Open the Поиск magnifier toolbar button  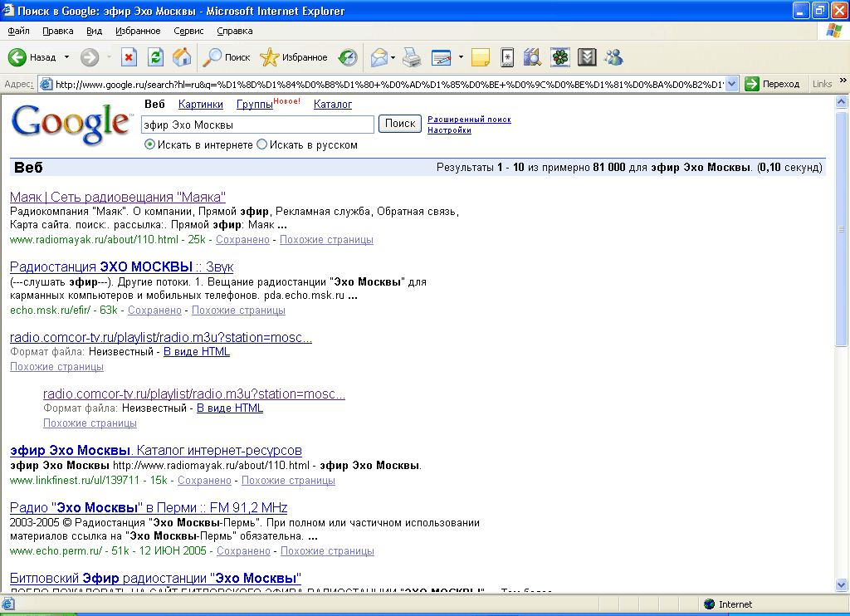click(x=226, y=57)
